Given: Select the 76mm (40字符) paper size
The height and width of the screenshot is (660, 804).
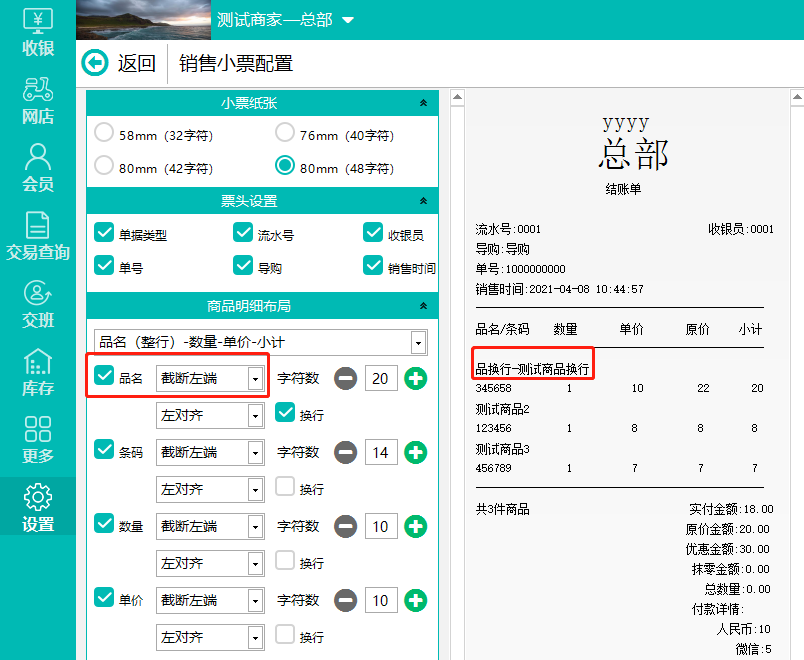Looking at the screenshot, I should tap(286, 133).
